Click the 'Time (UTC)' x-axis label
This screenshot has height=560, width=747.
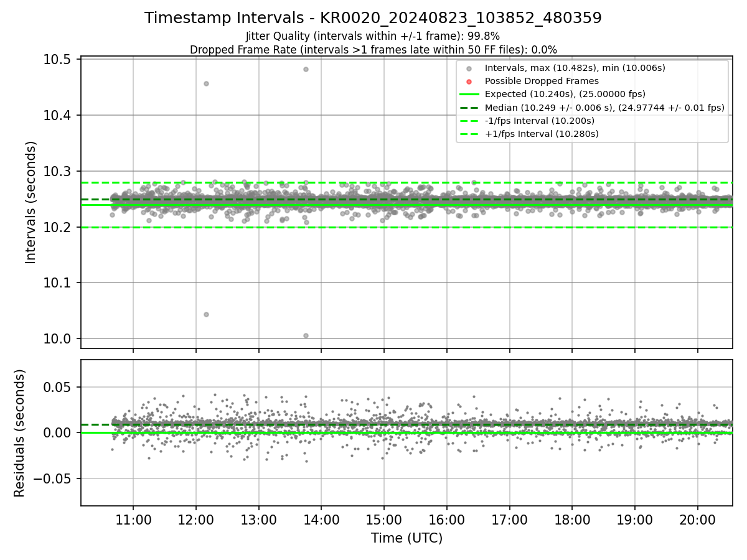(406, 538)
